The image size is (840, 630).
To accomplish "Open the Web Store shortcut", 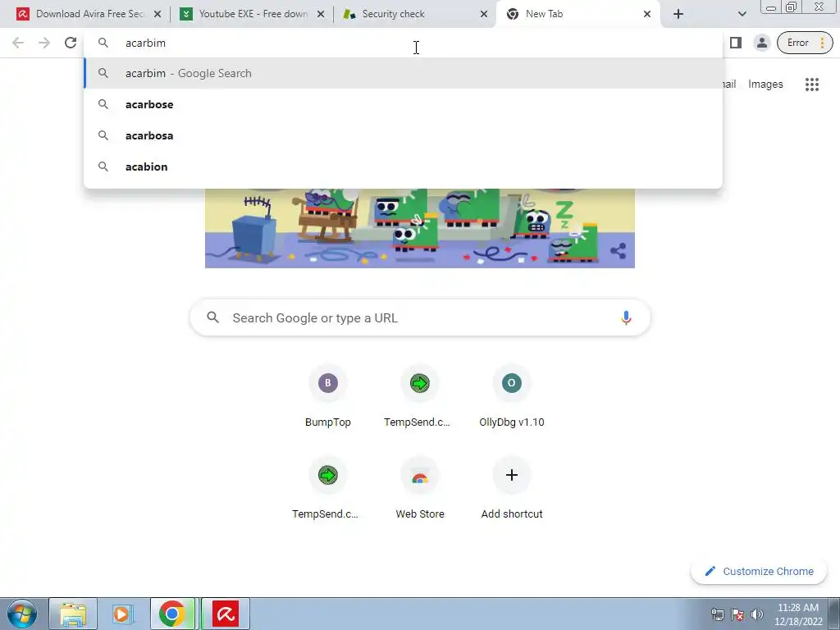I will pos(419,489).
